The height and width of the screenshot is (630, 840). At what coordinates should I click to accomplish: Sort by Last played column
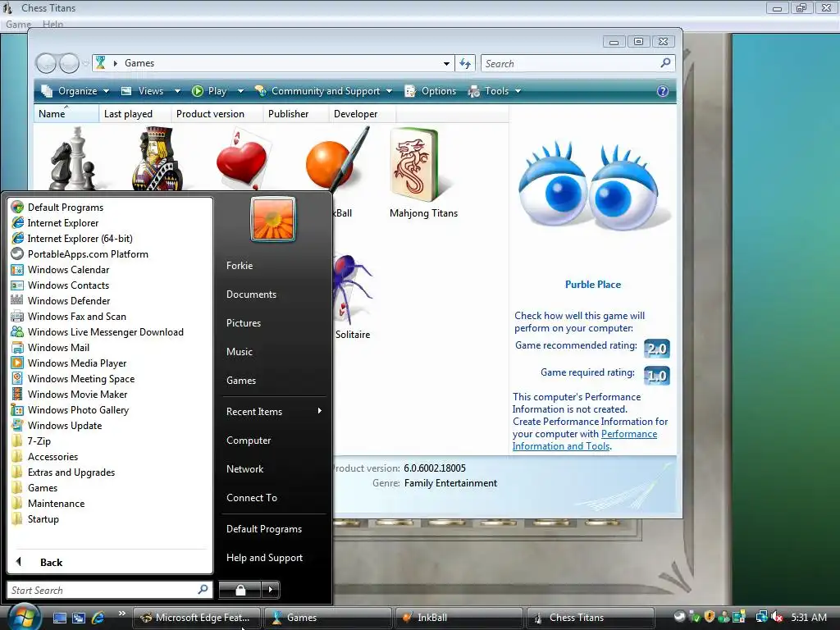tap(135, 113)
